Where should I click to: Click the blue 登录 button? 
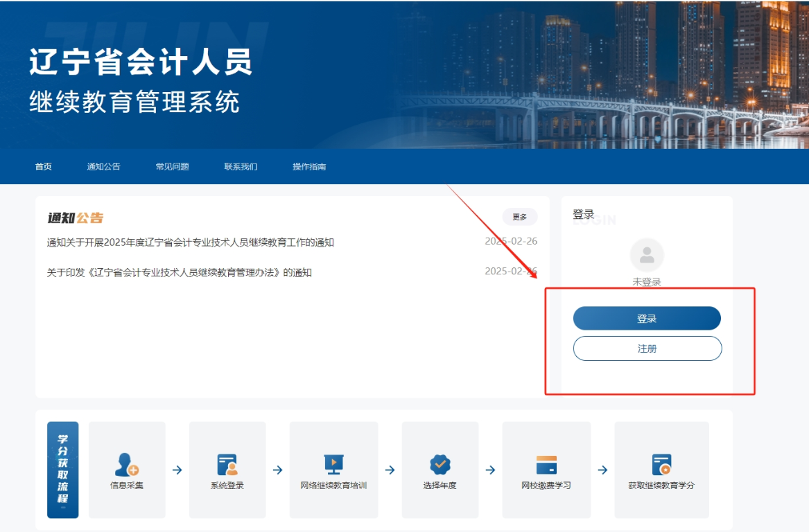(x=646, y=318)
